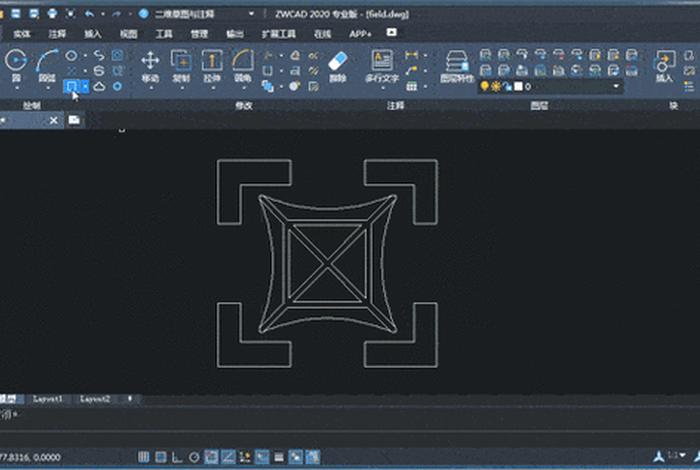The width and height of the screenshot is (700, 470).
Task: Expand the layer list dropdown arrow
Action: point(617,86)
